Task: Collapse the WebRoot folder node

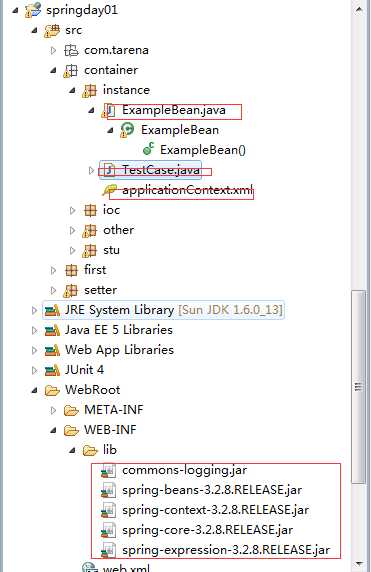Action: (x=34, y=391)
